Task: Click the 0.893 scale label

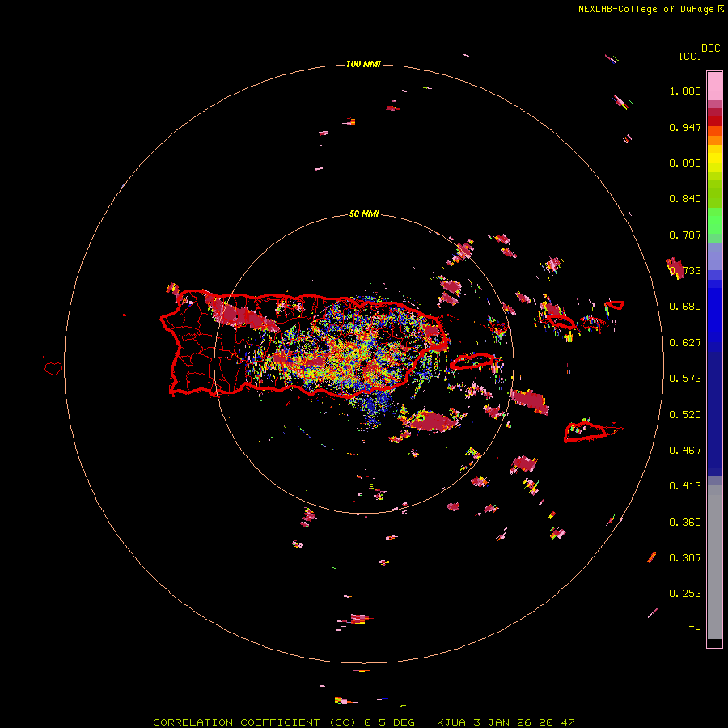Action: (685, 163)
